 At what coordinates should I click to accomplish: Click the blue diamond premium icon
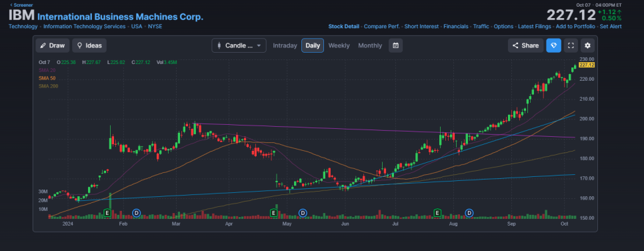point(553,45)
